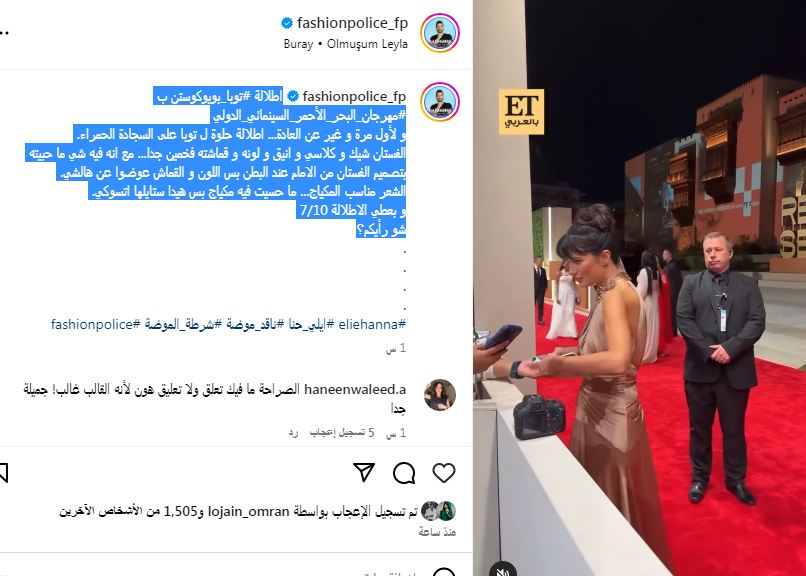Click the video with the ET بالعربي logo
806x576 pixels.
[x=639, y=288]
